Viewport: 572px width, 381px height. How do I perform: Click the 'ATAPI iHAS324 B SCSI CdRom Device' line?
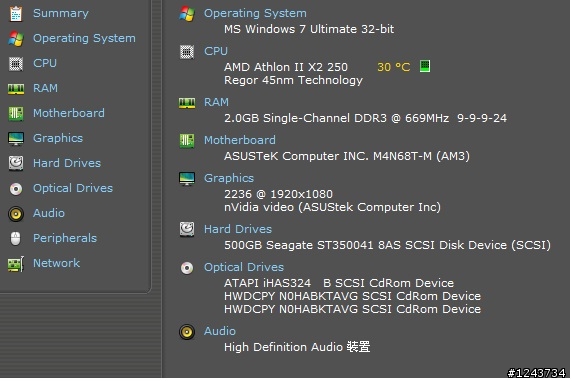pos(339,284)
